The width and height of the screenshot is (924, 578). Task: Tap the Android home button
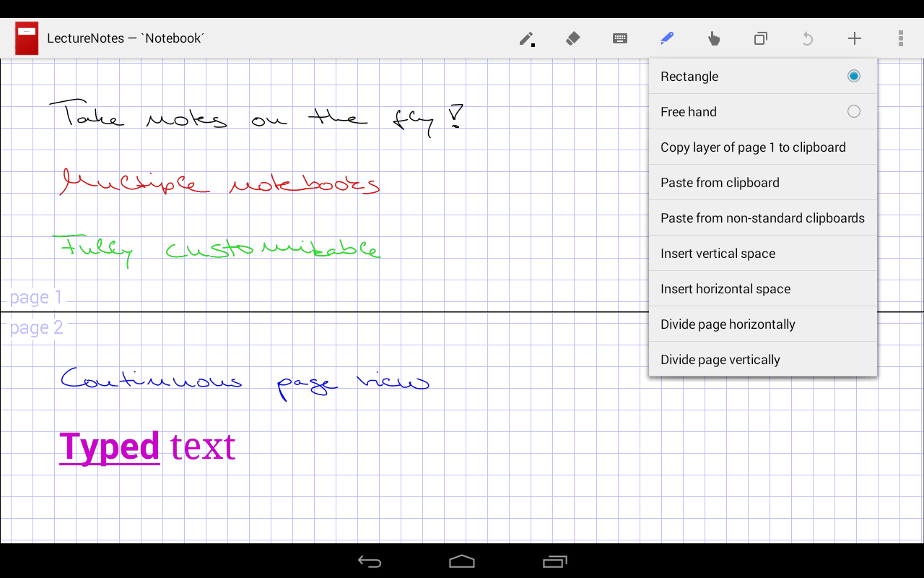462,561
